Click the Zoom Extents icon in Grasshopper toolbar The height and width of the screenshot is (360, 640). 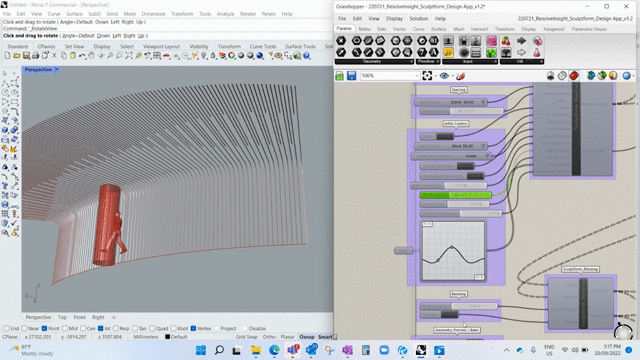(x=427, y=76)
